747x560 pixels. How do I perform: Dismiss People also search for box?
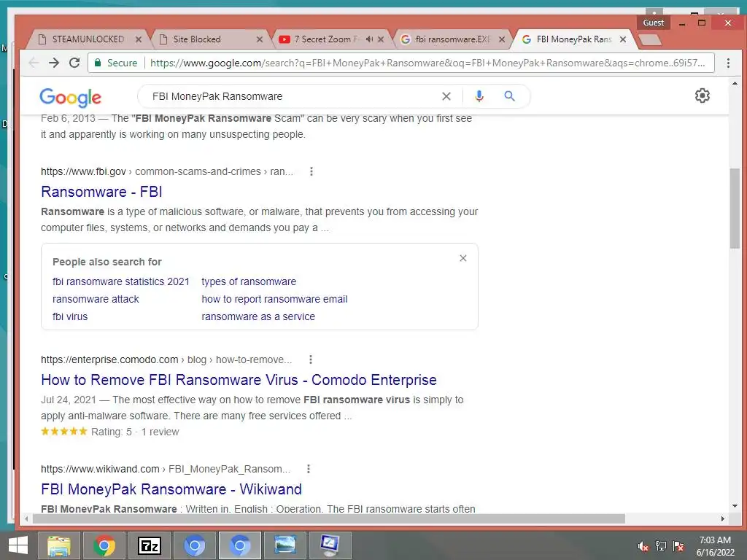click(463, 258)
